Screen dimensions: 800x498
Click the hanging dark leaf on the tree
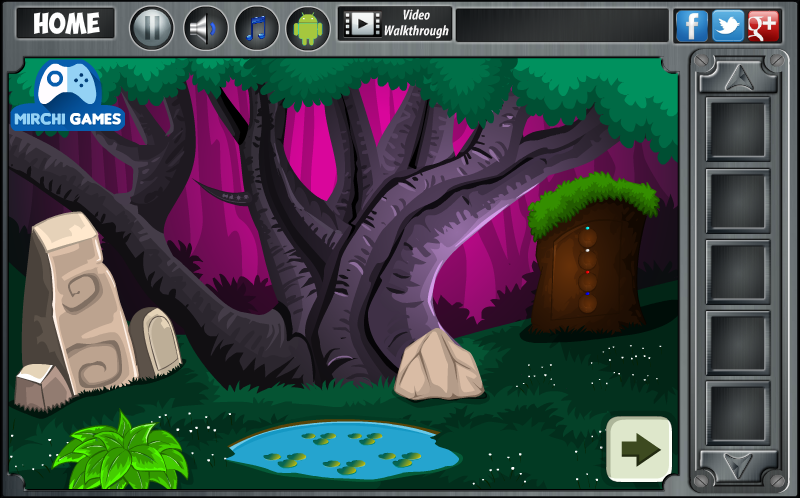click(224, 193)
